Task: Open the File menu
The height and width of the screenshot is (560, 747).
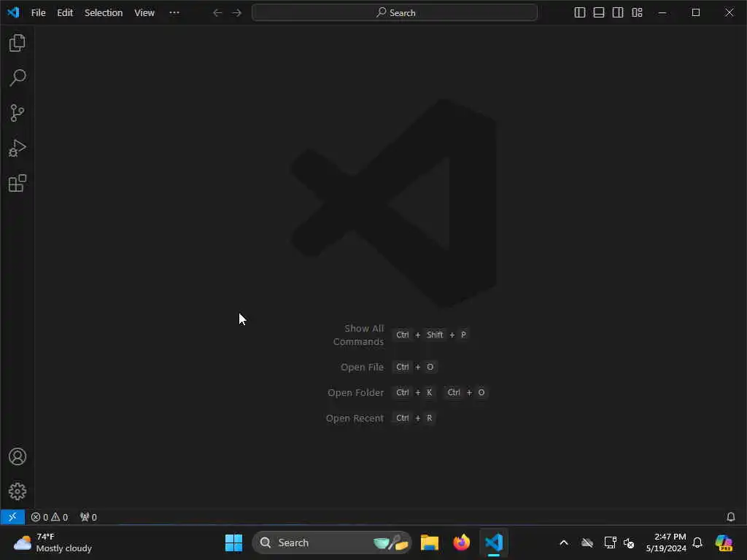Action: coord(38,13)
